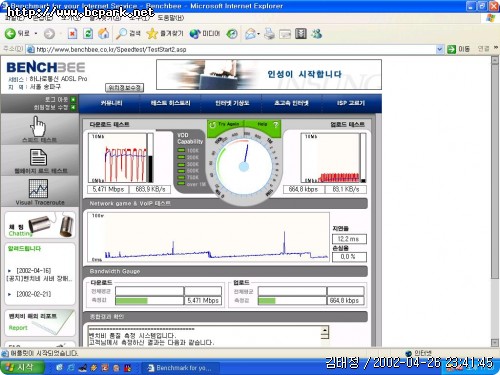Open the Visual Traceroute graph icon
The height and width of the screenshot is (375, 500).
point(38,188)
